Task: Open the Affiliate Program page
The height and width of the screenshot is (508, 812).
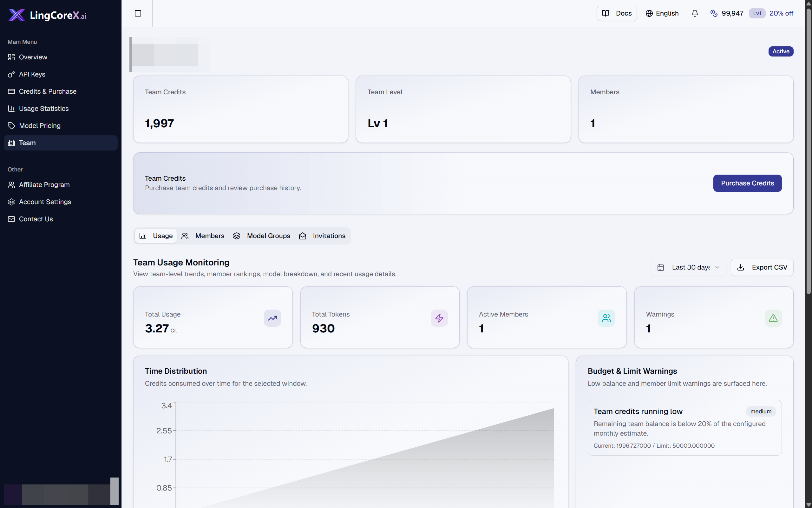Action: point(61,185)
